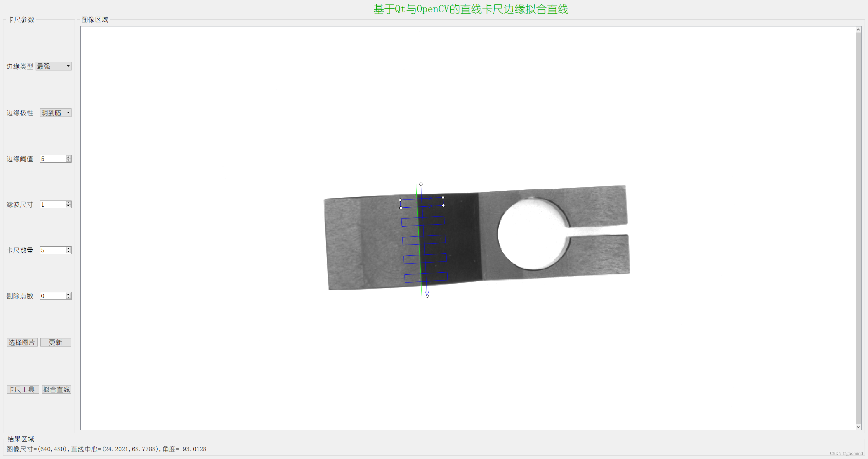Screen dimensions: 868x459
Task: Select the caliper line top endpoint handle
Action: coord(421,184)
